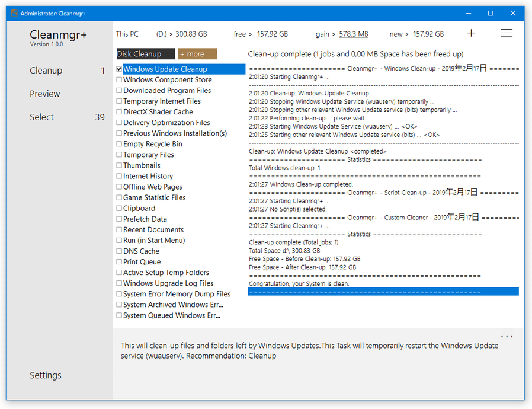Open the Select sidebar item
The height and width of the screenshot is (409, 532).
[41, 117]
